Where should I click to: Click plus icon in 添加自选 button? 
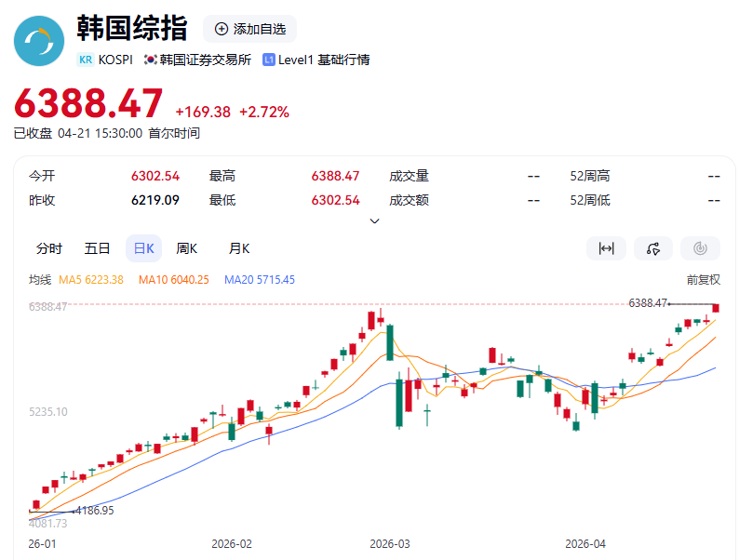(x=222, y=29)
